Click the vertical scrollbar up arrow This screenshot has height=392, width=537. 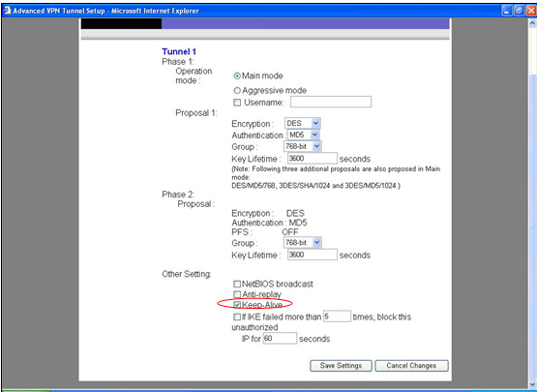532,23
